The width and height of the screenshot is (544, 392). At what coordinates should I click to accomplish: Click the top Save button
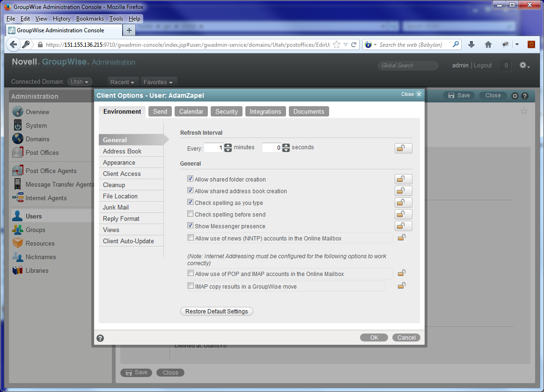point(459,95)
